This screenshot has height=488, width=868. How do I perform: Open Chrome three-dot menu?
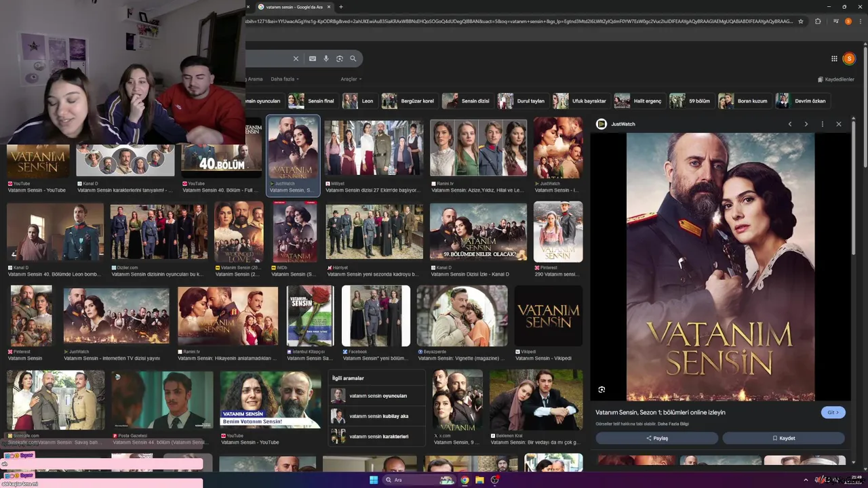(859, 21)
